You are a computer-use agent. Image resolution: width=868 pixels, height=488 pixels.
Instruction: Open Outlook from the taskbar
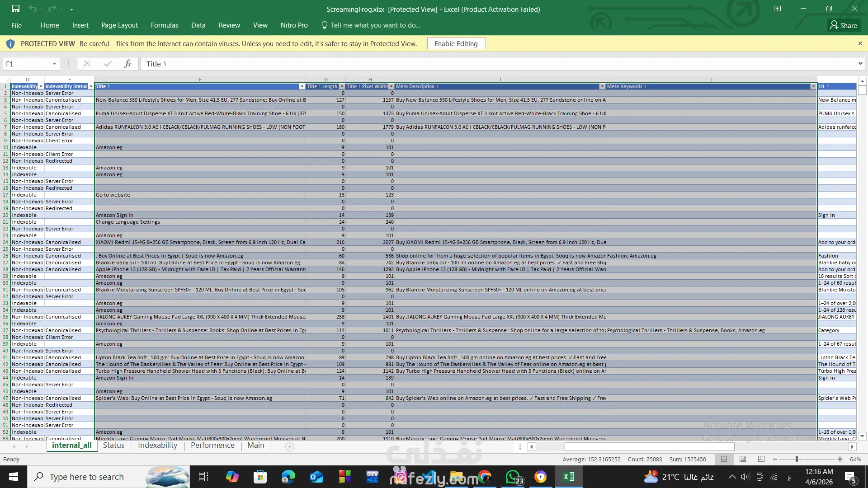tap(316, 477)
